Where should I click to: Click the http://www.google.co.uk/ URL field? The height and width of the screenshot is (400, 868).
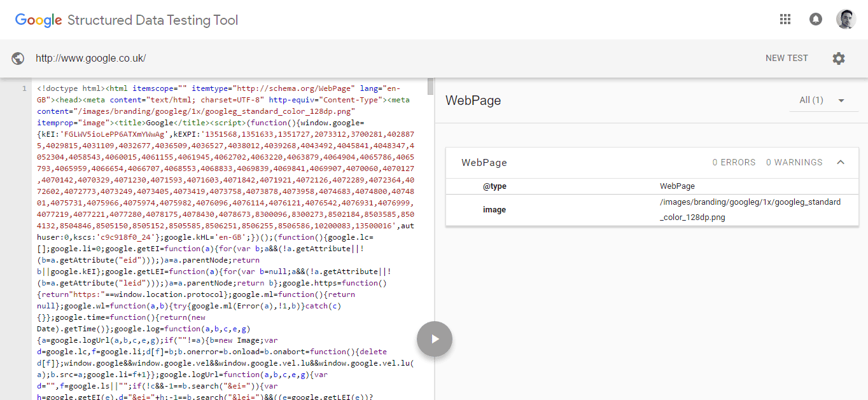[x=91, y=58]
